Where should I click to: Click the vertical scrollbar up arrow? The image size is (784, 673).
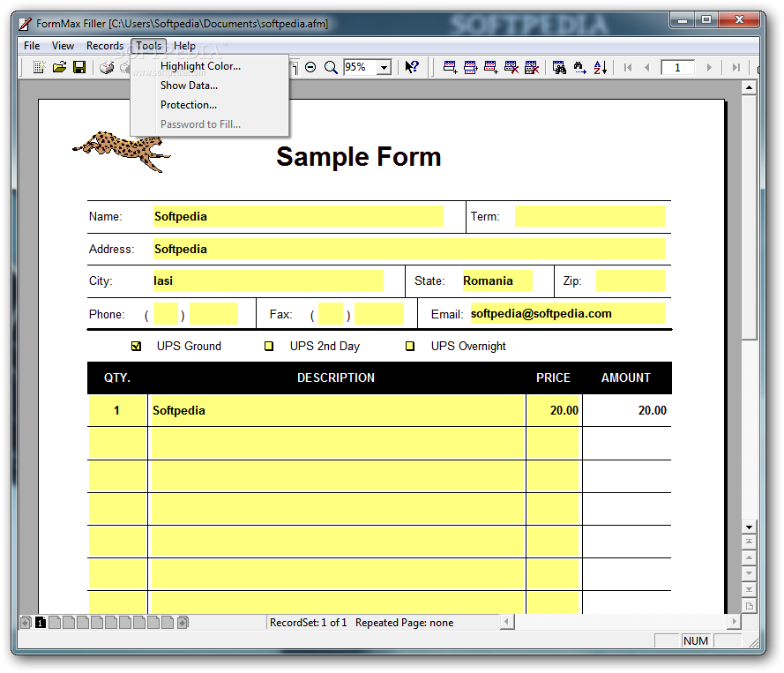(749, 88)
